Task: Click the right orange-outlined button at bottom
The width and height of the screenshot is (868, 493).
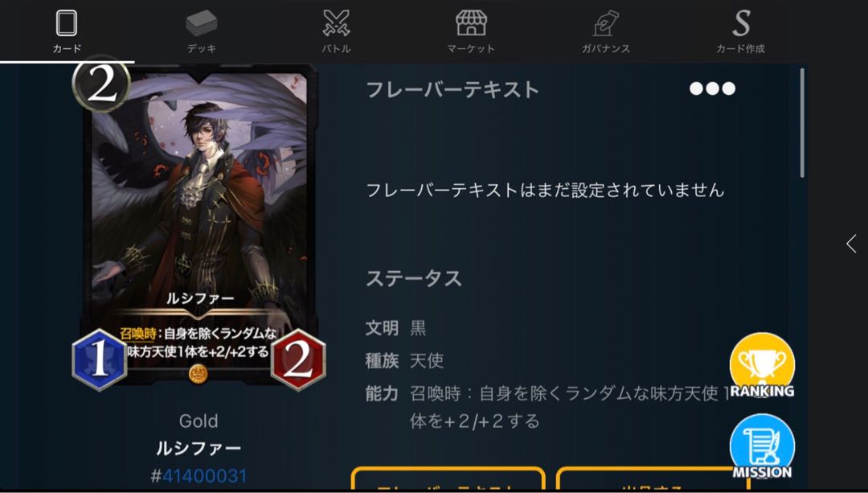Action: coord(652,479)
